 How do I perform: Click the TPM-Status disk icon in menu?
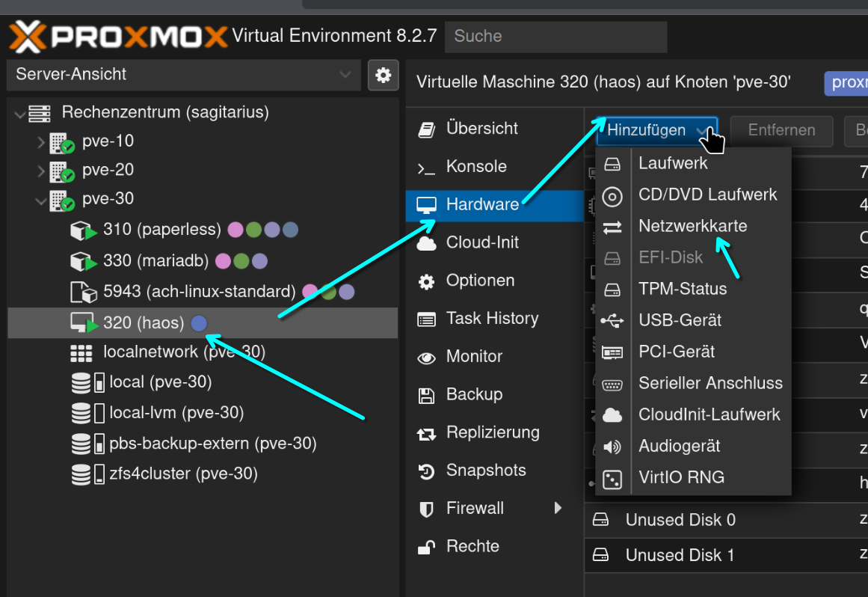[x=612, y=290]
